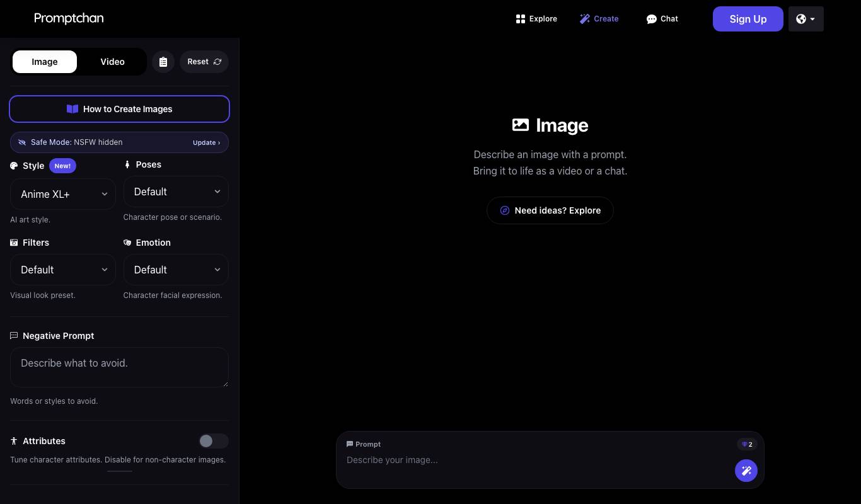Click the Prompt label chat icon
The width and height of the screenshot is (861, 504).
(x=350, y=444)
